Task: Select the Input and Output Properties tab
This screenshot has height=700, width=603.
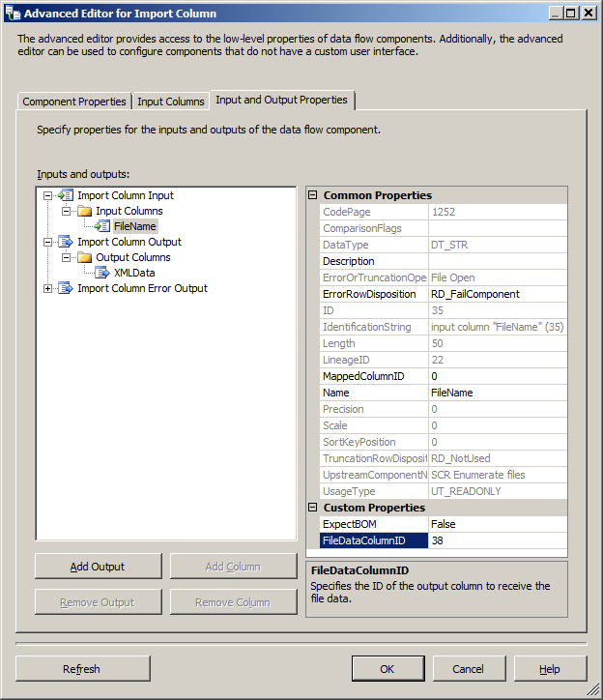Action: point(281,100)
